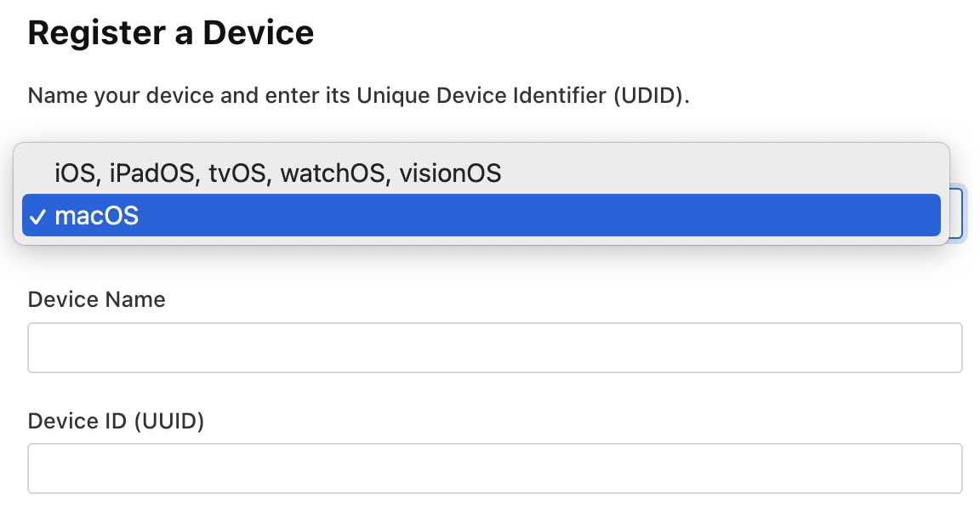This screenshot has width=980, height=522.
Task: Click the "macOS" text in the highlighted row
Action: pyautogui.click(x=96, y=216)
